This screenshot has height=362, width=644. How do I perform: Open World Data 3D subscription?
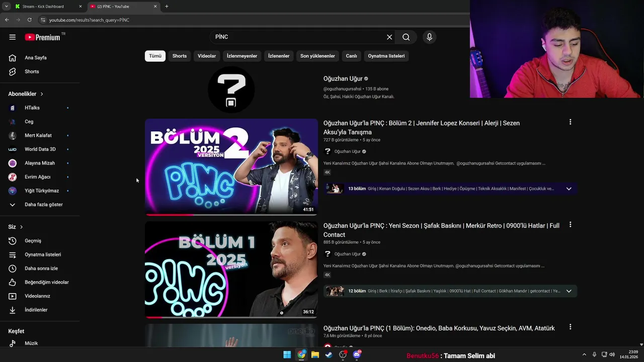click(40, 149)
